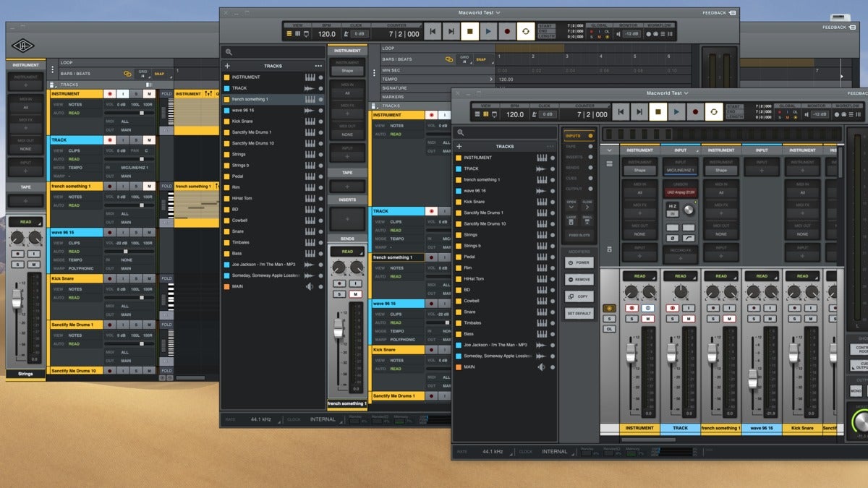Click go-to-end in front window transport
Screen dimensions: 868x488
[639, 112]
